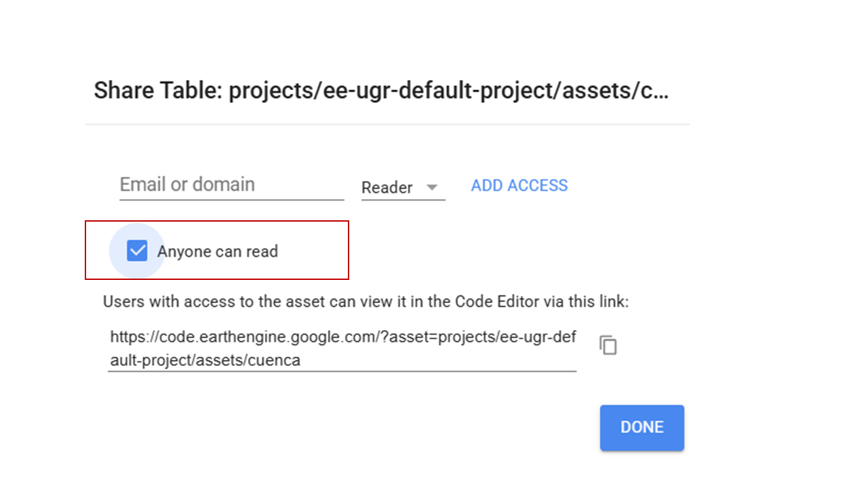Click ADD ACCESS
Screen dimensions: 868x488
pyautogui.click(x=519, y=186)
